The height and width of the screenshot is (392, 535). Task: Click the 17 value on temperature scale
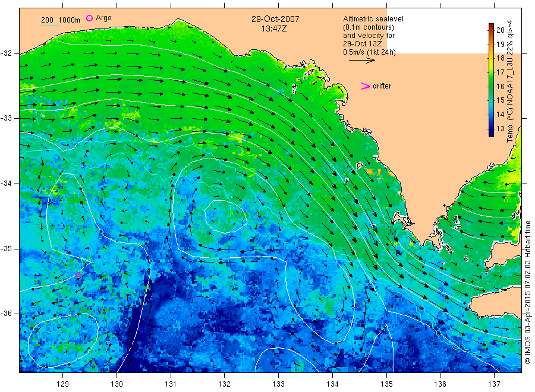click(500, 72)
